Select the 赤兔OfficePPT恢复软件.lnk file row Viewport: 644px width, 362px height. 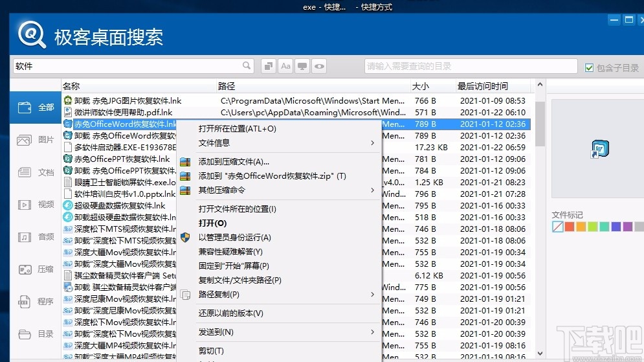[120, 159]
